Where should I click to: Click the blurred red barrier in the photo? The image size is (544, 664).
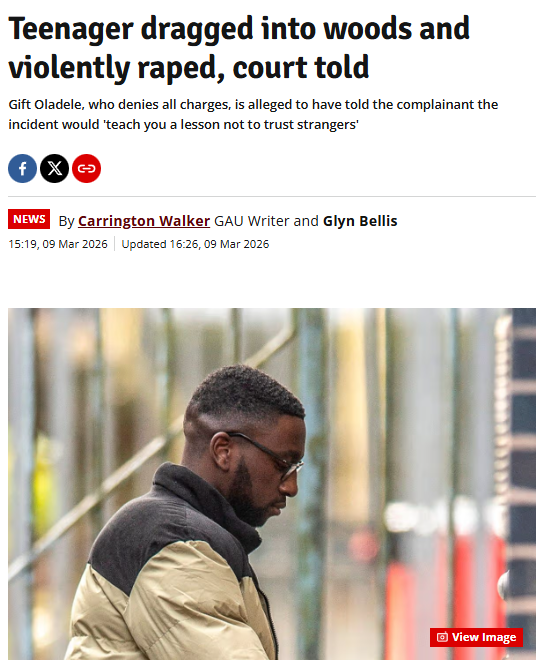tap(445, 593)
